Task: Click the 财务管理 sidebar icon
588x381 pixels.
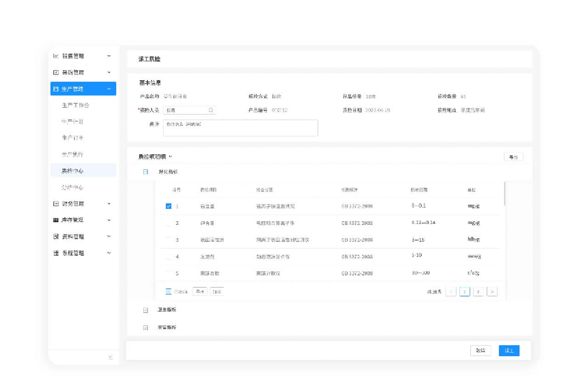Action: click(56, 204)
